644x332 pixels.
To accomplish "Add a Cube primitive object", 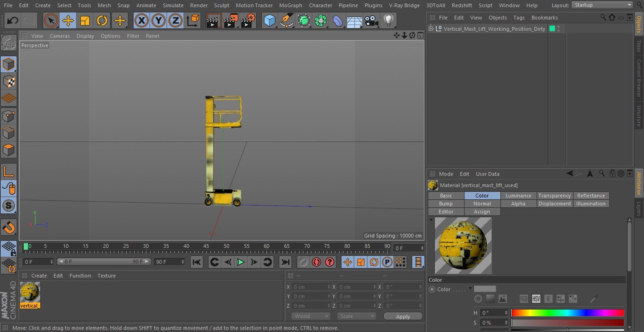I will [x=270, y=21].
